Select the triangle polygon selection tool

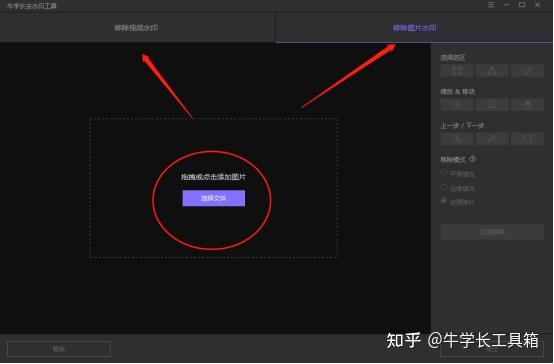[492, 71]
